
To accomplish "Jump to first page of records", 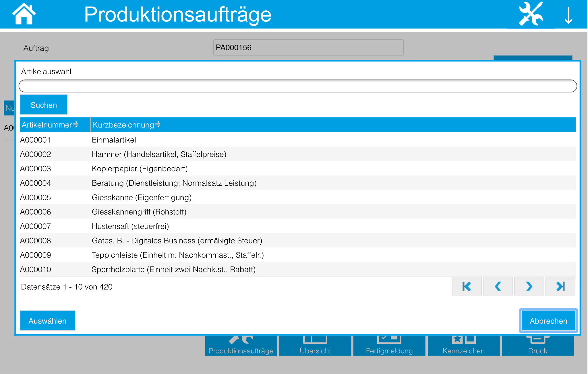I will [467, 286].
